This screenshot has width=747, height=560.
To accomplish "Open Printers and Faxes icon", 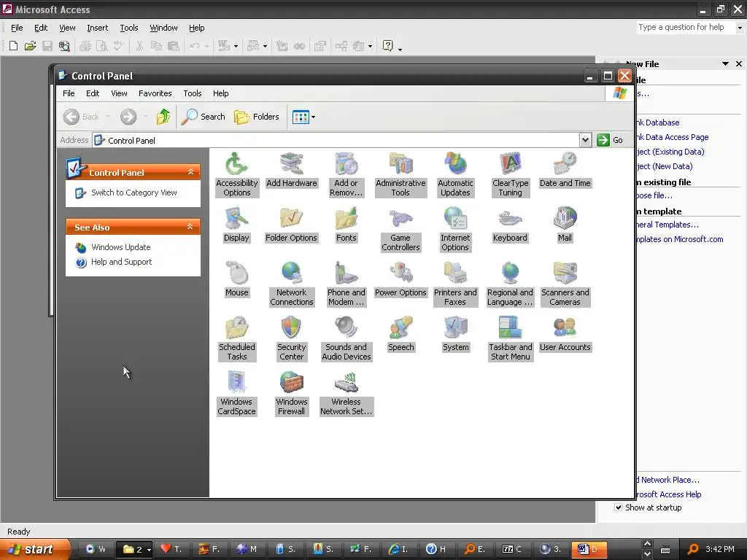I will click(455, 284).
